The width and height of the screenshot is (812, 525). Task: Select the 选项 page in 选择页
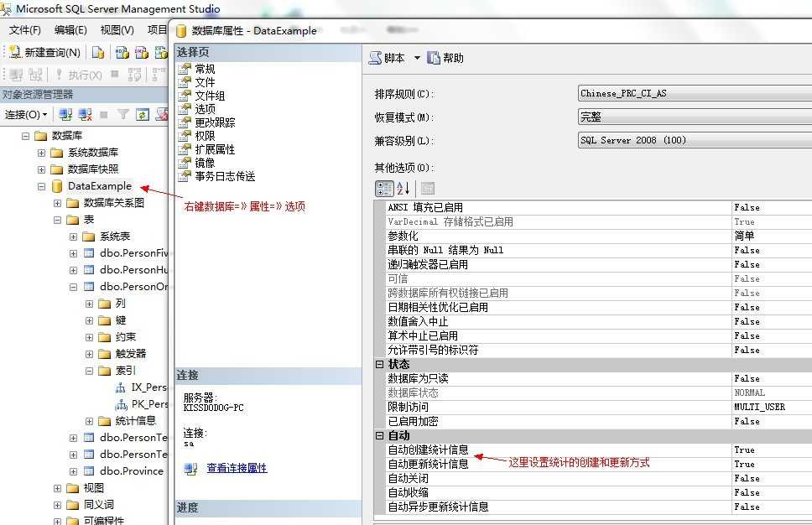coord(205,109)
